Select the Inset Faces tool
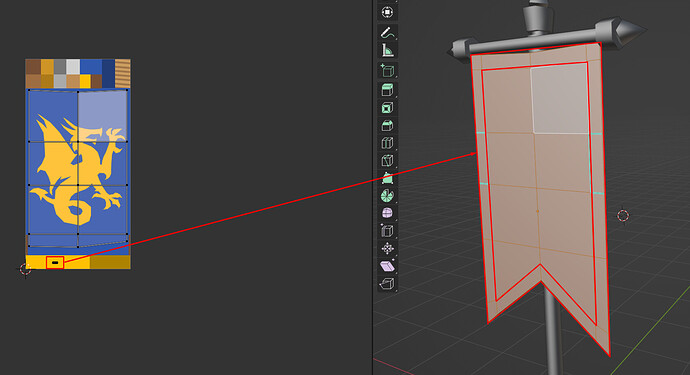 click(387, 108)
